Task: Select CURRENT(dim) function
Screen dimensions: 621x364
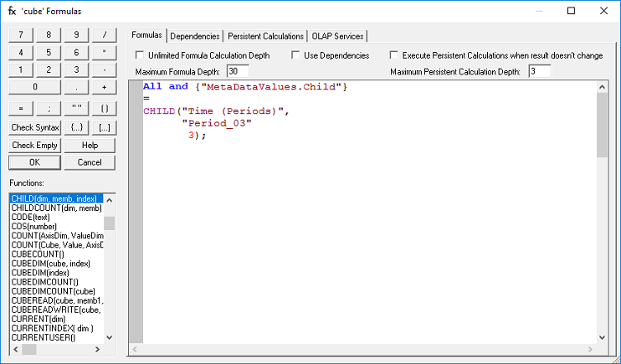Action: (56, 320)
